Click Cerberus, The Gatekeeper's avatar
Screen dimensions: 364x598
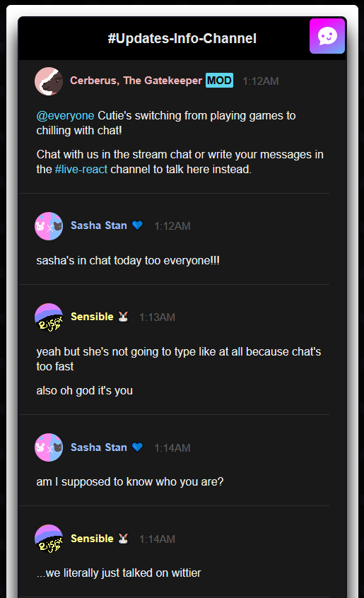tap(49, 81)
